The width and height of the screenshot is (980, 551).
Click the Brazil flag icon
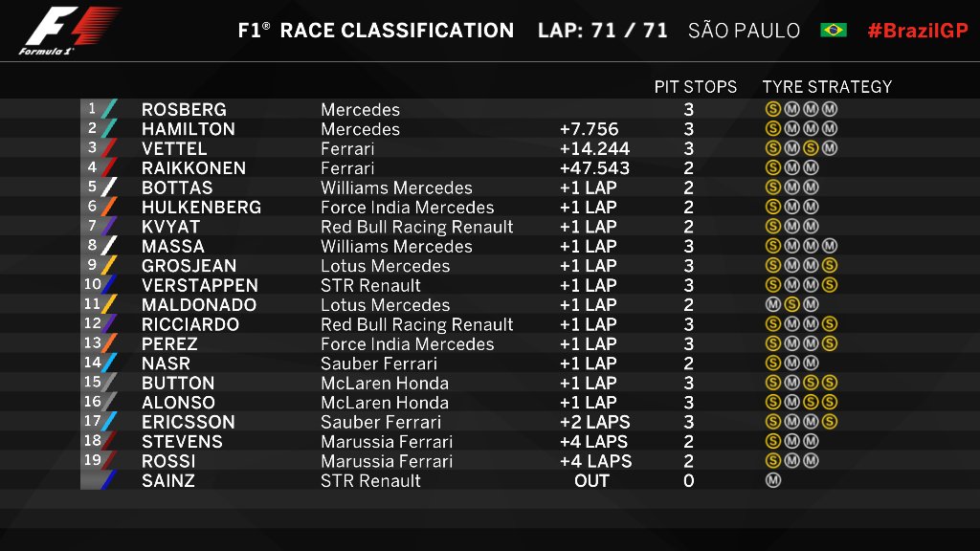833,31
